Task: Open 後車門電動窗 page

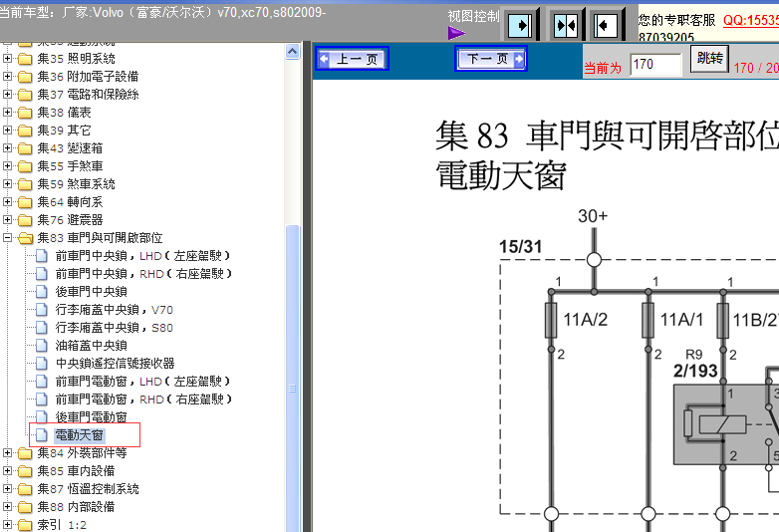Action: pos(91,417)
